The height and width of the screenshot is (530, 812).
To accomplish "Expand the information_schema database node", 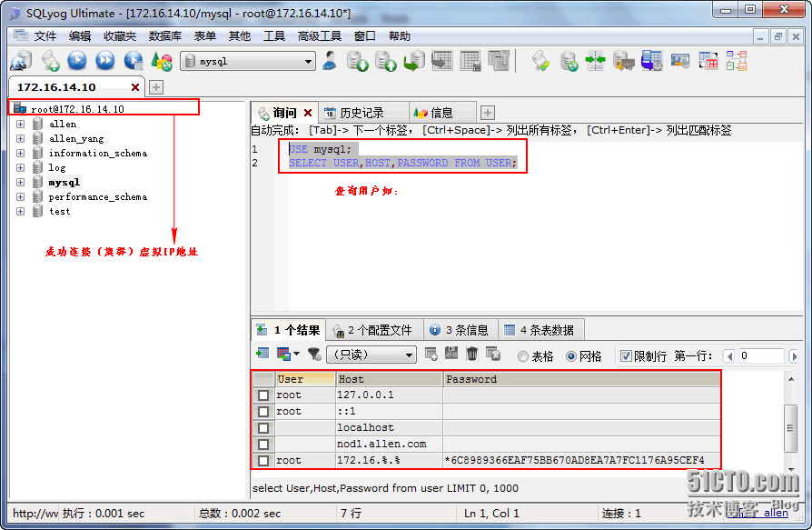I will click(x=20, y=153).
